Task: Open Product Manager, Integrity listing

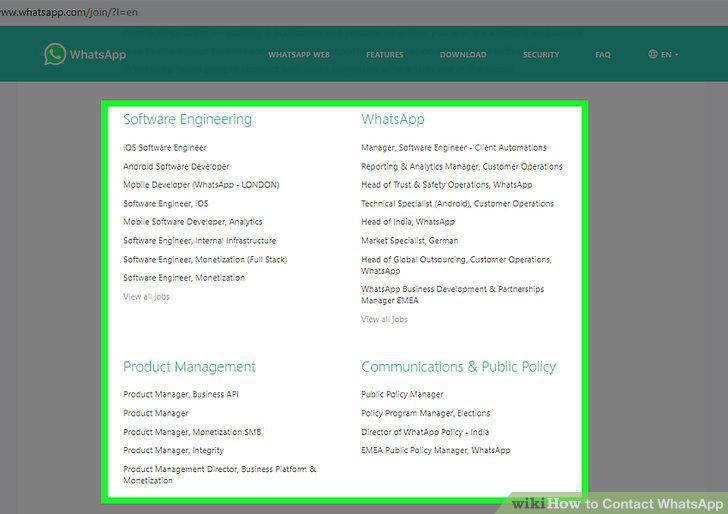Action: tap(173, 450)
